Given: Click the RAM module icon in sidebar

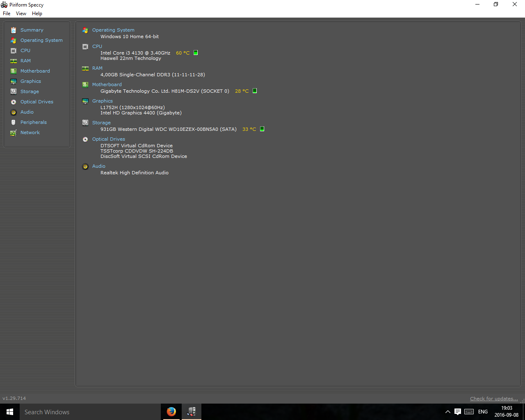Looking at the screenshot, I should point(14,61).
